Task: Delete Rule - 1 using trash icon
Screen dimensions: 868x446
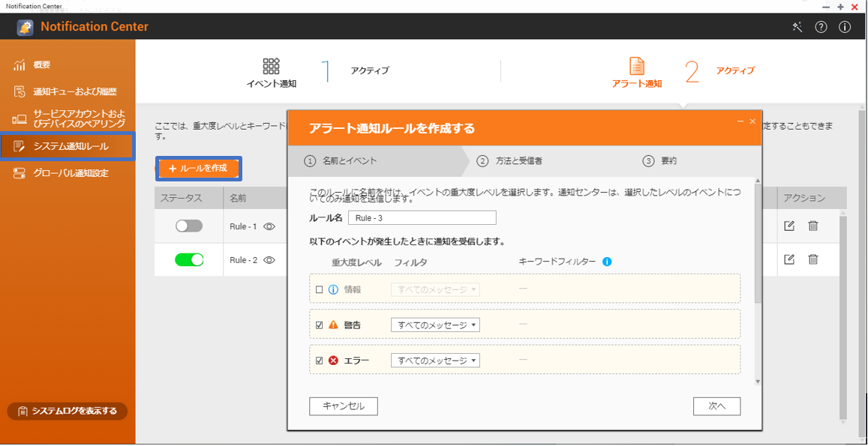Action: 812,226
